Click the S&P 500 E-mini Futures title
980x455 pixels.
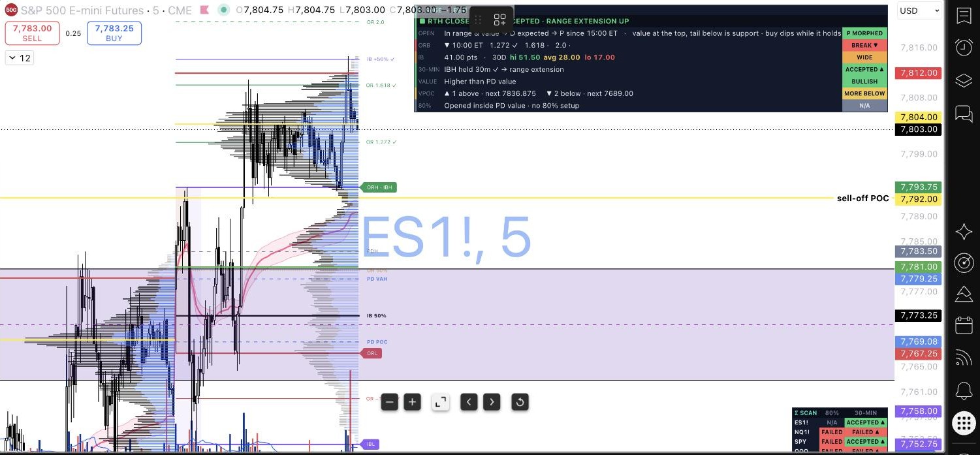click(x=82, y=10)
